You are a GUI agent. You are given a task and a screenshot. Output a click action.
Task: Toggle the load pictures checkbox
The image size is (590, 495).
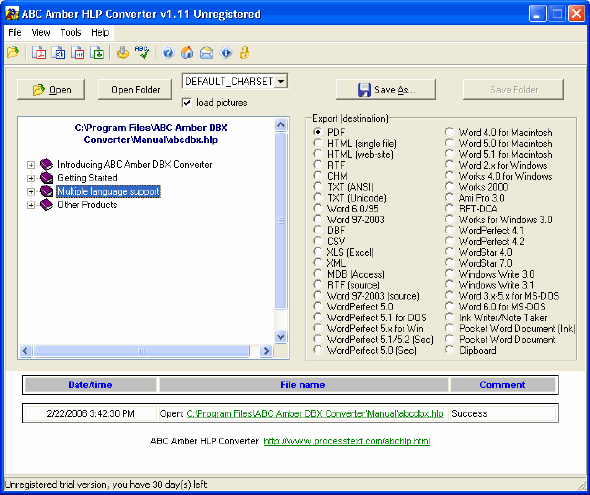click(187, 102)
